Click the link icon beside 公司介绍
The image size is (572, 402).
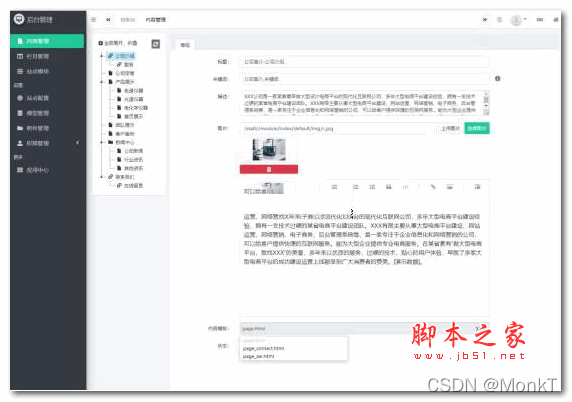(x=111, y=56)
